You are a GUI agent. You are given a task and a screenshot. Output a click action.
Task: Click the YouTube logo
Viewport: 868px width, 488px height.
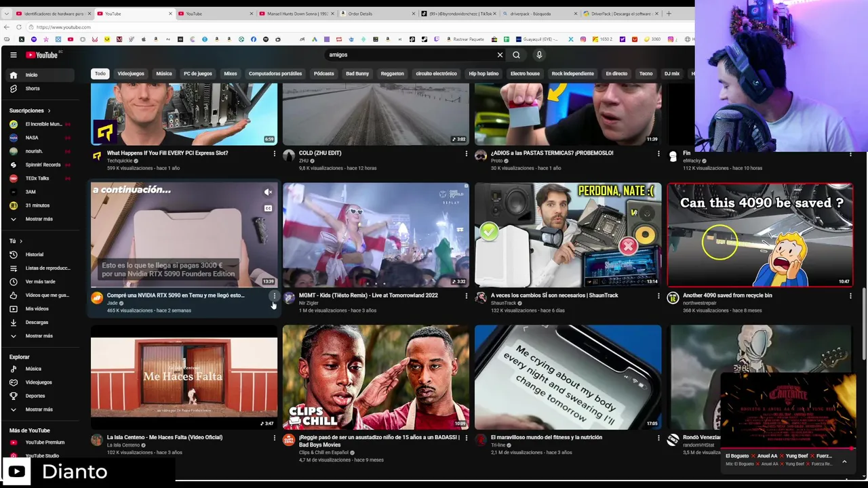42,55
